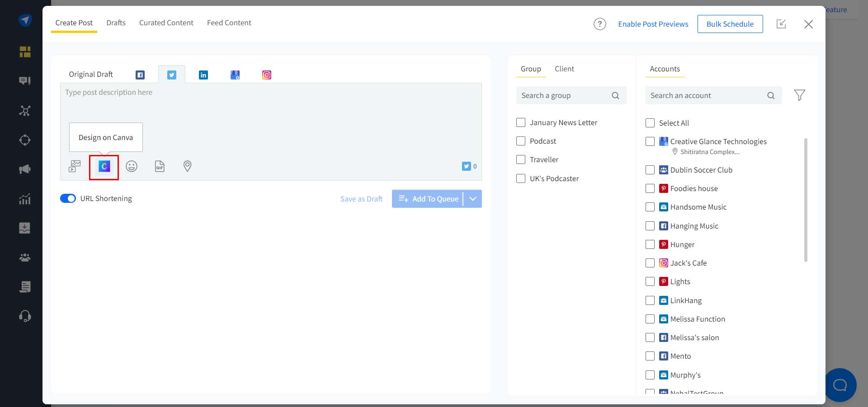Open the network nodes icon in sidebar
868x407 pixels.
click(x=25, y=111)
